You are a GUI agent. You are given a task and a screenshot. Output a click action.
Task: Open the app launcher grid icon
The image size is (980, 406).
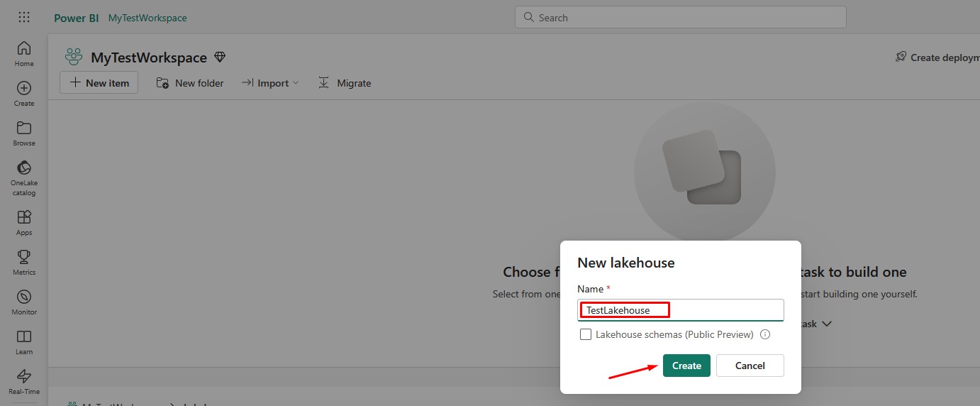pyautogui.click(x=23, y=18)
